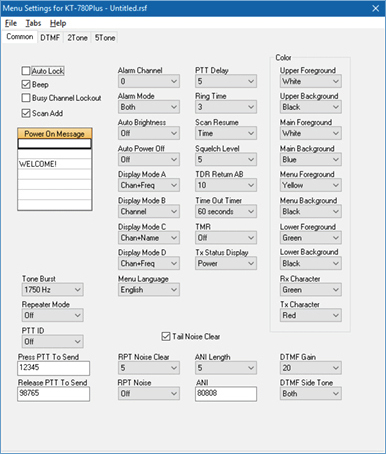
Task: Open the Alarm Channel dropdown
Action: coord(149,81)
